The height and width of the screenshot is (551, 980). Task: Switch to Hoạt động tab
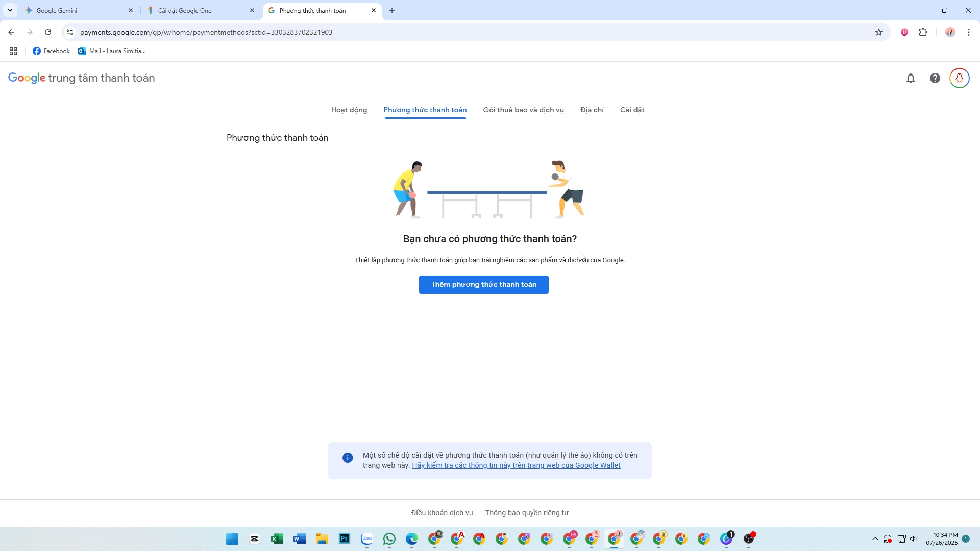[x=349, y=110]
